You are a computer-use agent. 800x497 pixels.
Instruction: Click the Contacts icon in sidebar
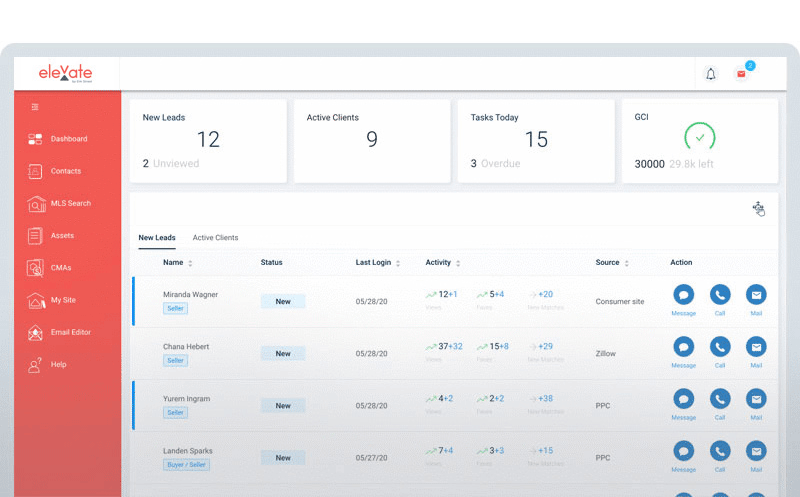[x=35, y=171]
